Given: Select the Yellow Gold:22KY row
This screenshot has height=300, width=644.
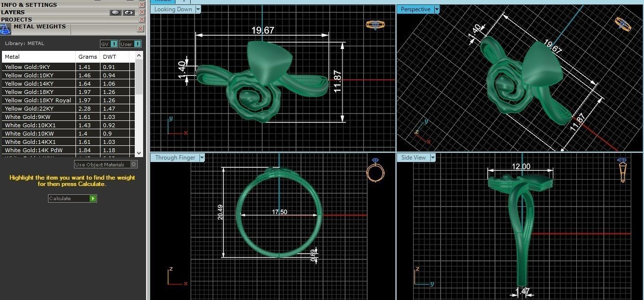Looking at the screenshot, I should (68, 109).
